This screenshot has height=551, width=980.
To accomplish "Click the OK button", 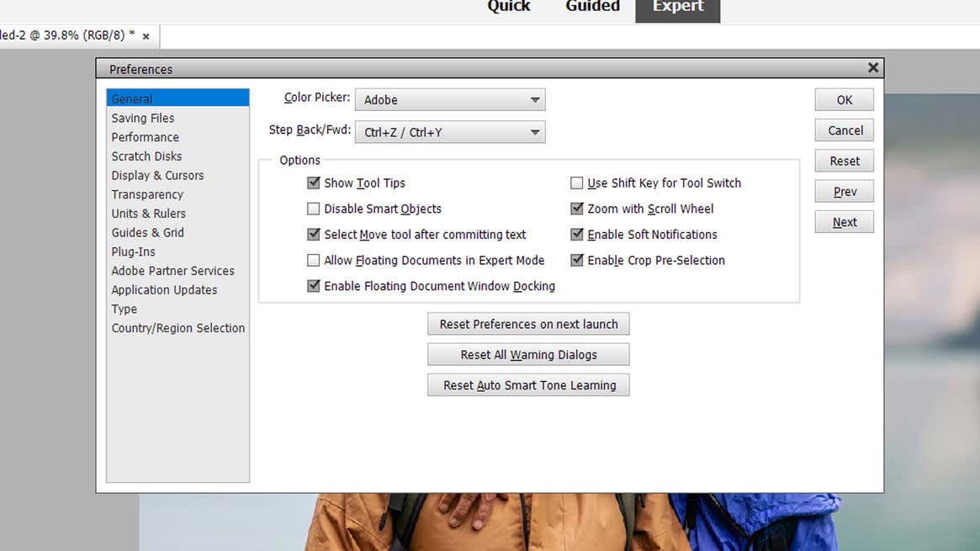I will point(845,100).
